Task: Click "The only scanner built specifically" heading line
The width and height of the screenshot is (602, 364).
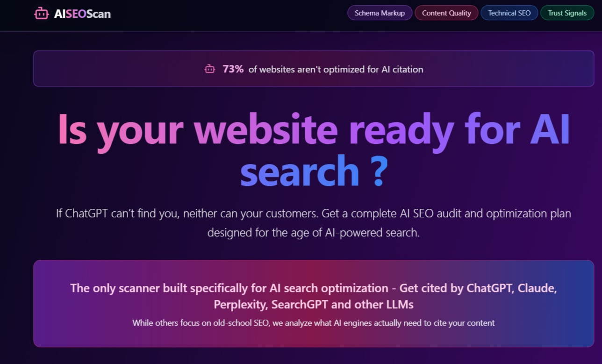Action: tap(314, 288)
